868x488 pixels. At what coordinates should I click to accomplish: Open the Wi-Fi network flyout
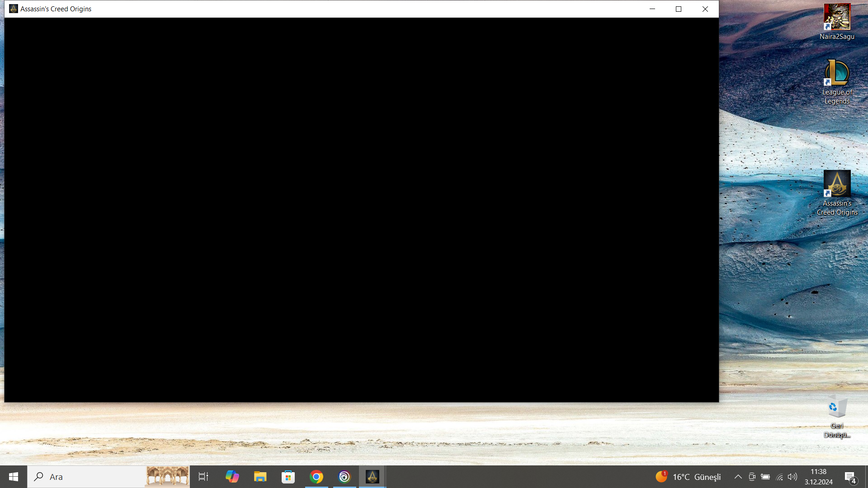[779, 477]
